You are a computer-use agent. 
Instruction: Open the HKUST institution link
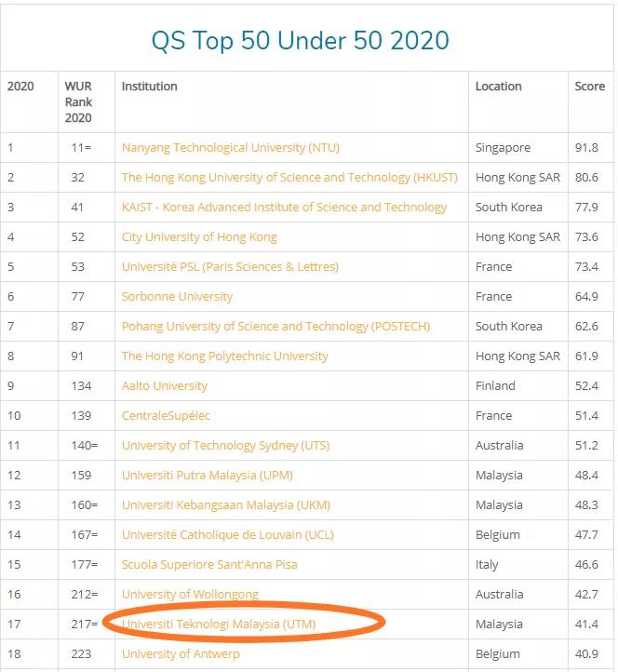click(x=289, y=178)
